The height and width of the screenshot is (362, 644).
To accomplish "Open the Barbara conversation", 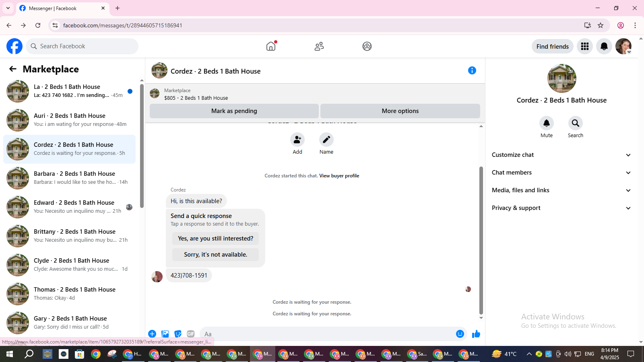I will coord(69,178).
